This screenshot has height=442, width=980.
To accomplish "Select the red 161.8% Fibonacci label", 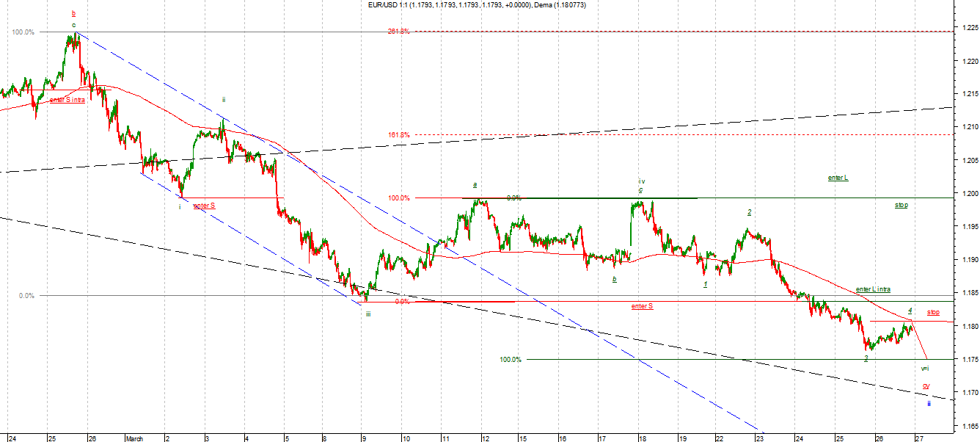I will click(x=399, y=135).
